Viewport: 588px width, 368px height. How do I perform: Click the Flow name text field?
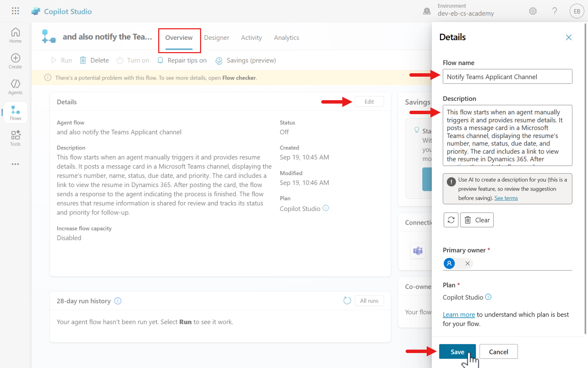pyautogui.click(x=507, y=77)
